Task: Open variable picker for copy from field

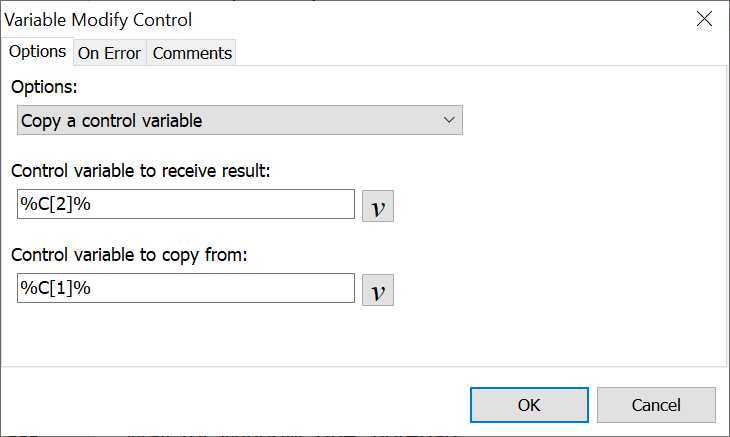Action: click(x=378, y=289)
